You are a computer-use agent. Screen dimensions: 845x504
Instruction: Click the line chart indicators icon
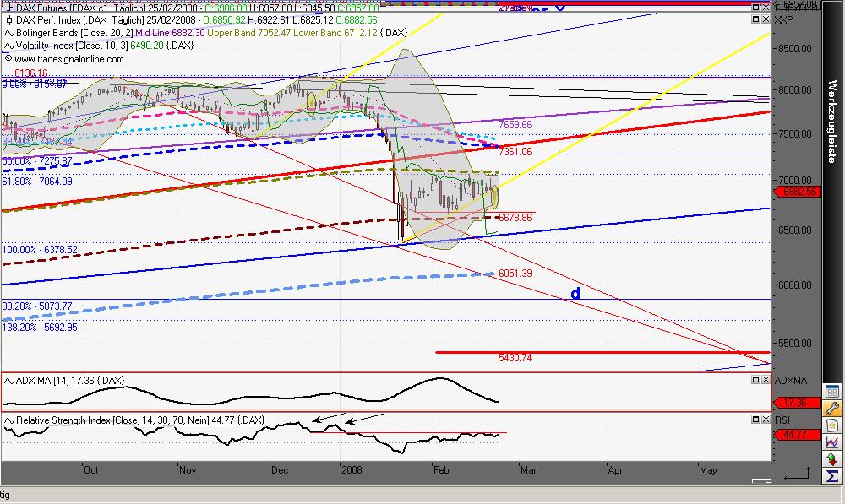pyautogui.click(x=832, y=442)
